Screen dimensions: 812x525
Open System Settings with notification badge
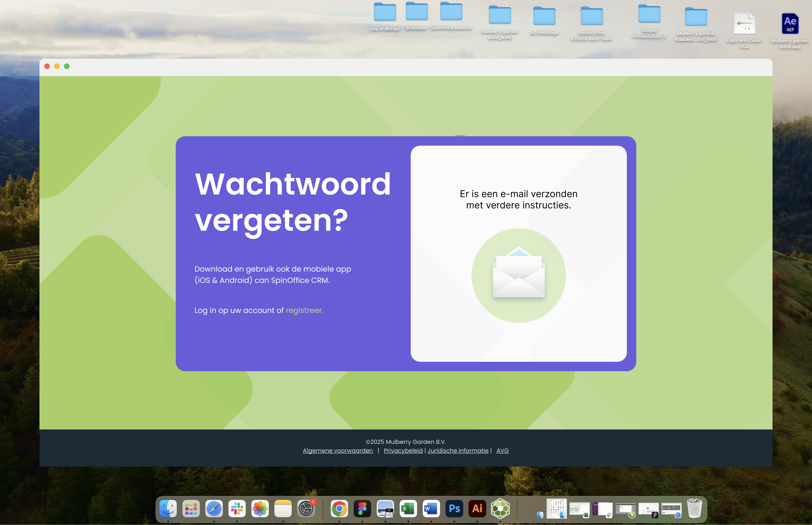(306, 509)
